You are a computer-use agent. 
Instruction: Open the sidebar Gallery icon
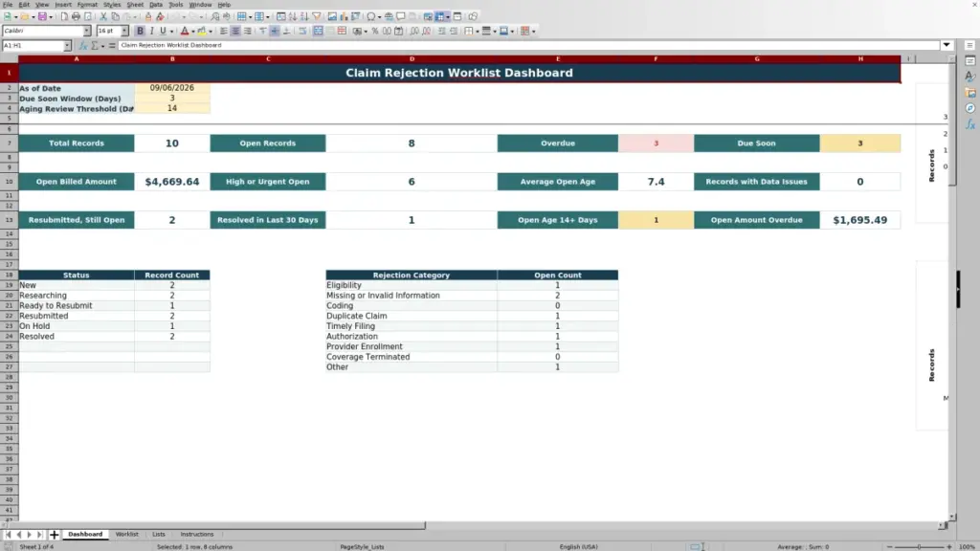970,93
